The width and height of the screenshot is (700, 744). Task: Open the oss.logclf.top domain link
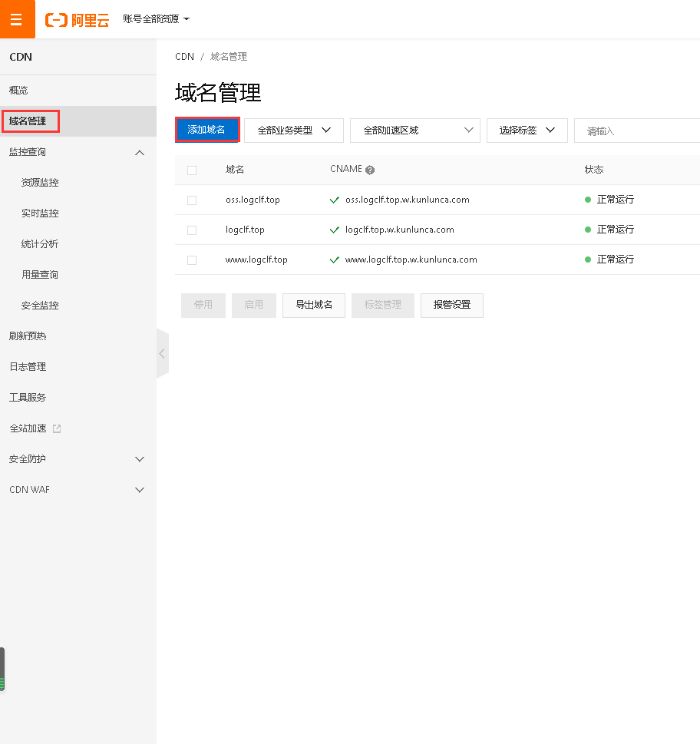[x=253, y=200]
